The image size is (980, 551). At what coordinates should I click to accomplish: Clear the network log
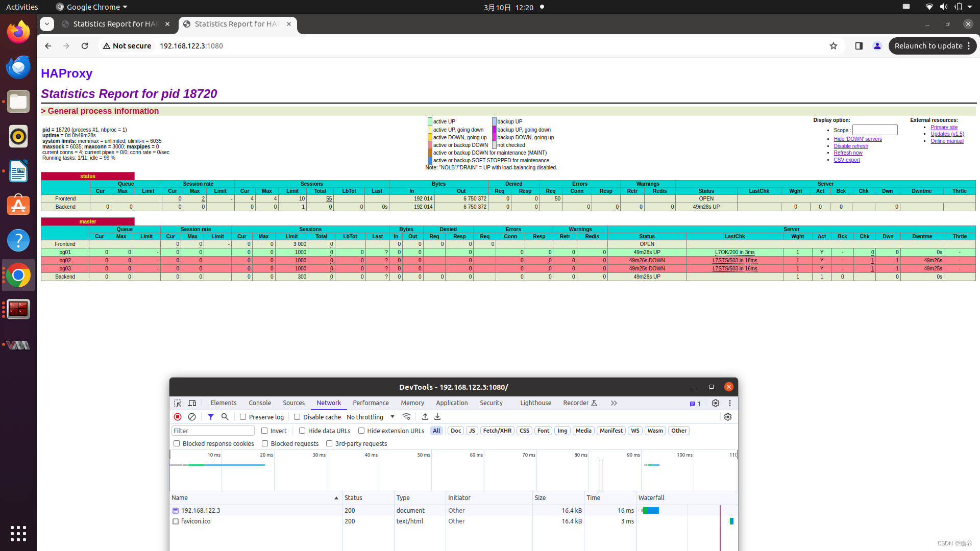(192, 417)
